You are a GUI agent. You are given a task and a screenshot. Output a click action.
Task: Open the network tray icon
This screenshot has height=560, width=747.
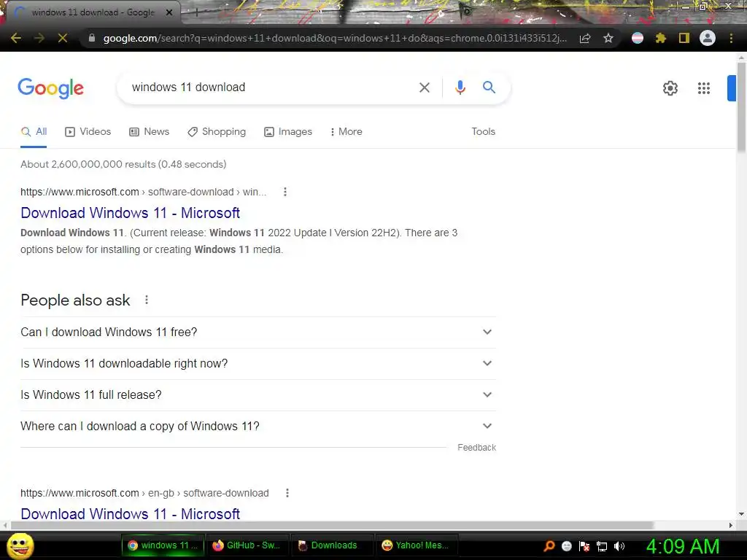[x=602, y=546]
